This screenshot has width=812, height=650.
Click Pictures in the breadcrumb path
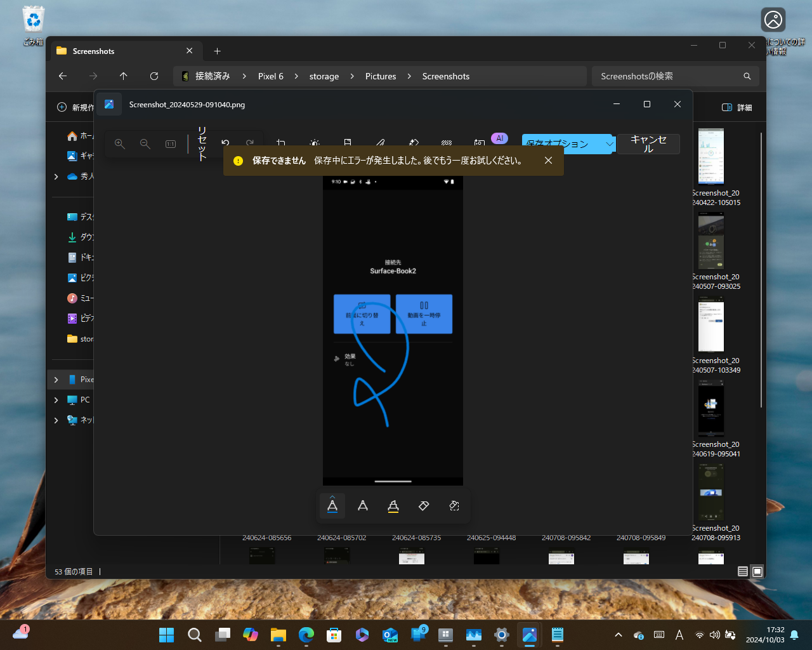(381, 76)
